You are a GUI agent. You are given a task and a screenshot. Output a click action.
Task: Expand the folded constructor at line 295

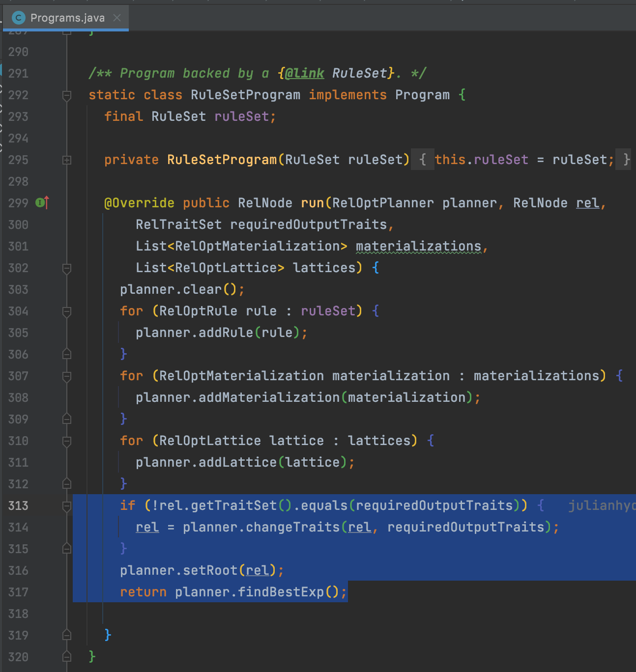(x=67, y=160)
